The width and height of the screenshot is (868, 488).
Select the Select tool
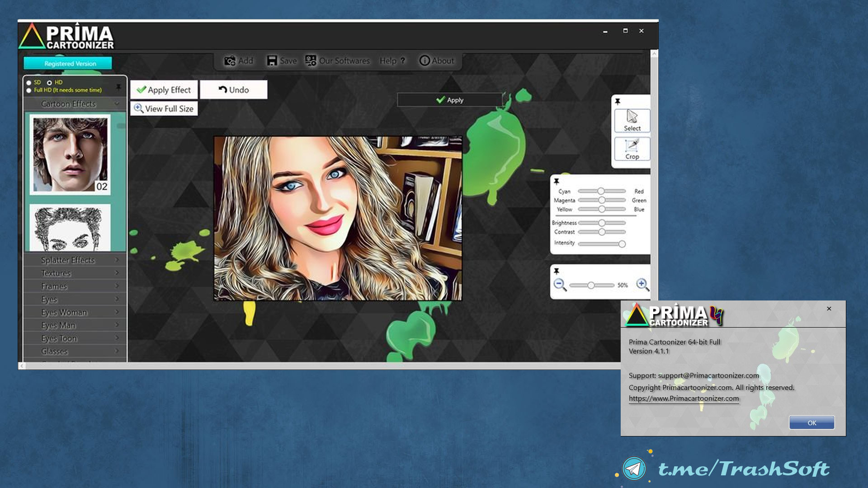point(631,119)
